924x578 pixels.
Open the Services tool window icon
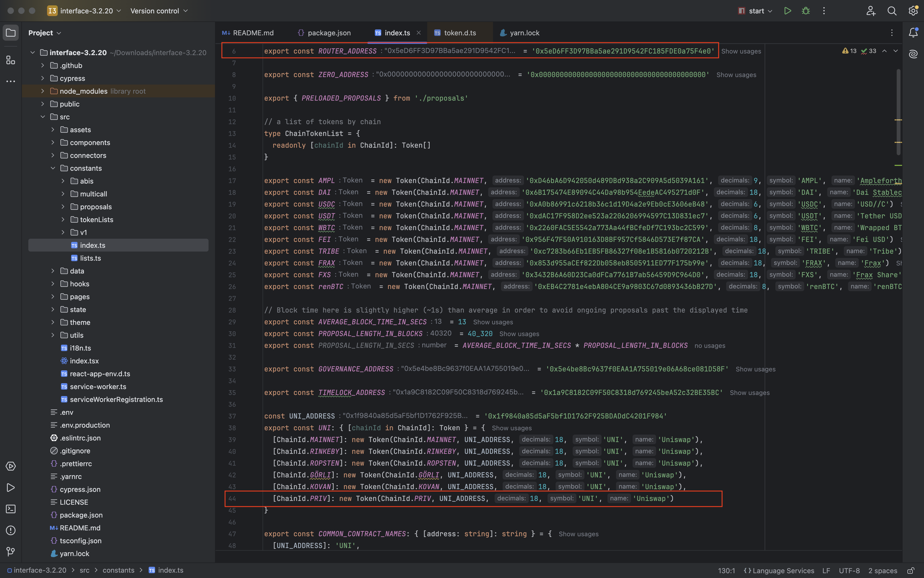(x=11, y=466)
